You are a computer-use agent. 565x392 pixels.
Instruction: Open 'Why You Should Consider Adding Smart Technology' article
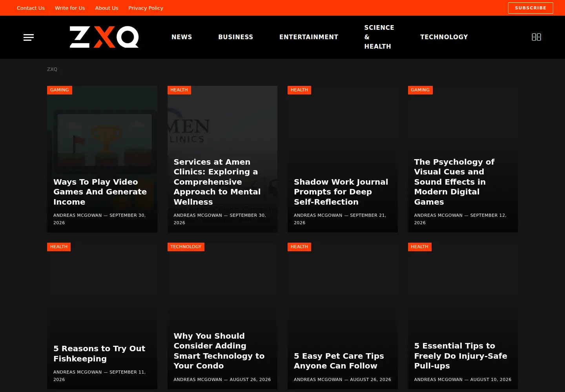coord(219,351)
